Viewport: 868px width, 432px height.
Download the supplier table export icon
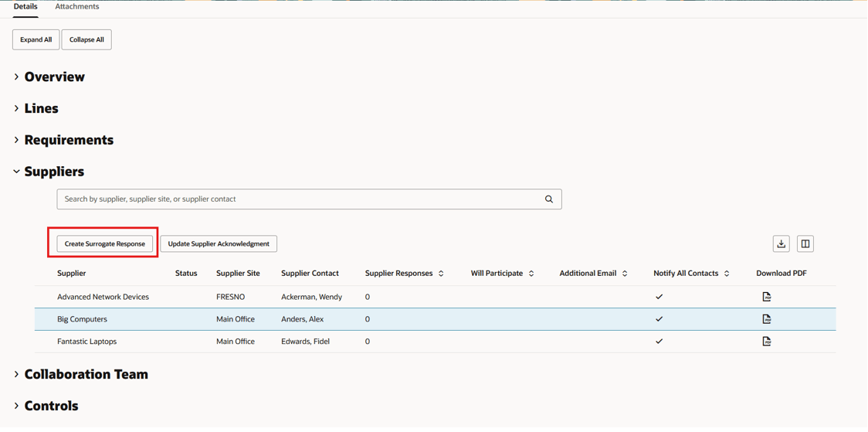click(x=781, y=243)
